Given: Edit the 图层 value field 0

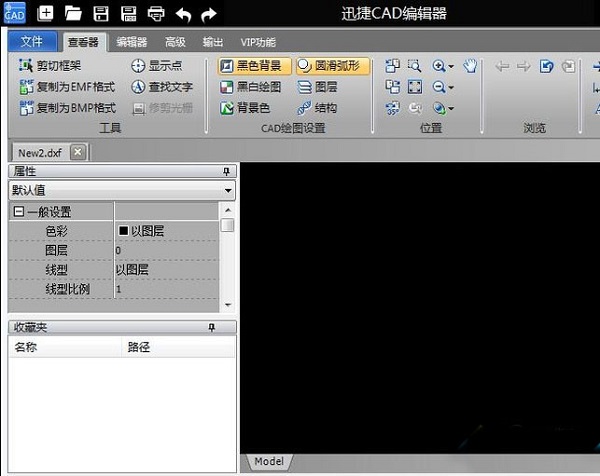Looking at the screenshot, I should [167, 250].
